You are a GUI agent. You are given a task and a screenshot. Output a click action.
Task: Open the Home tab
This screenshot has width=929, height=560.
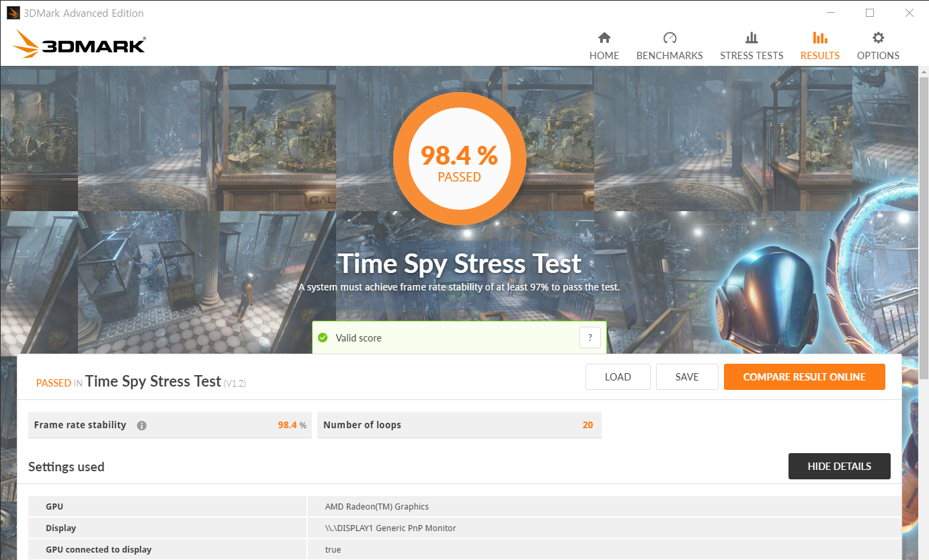604,46
